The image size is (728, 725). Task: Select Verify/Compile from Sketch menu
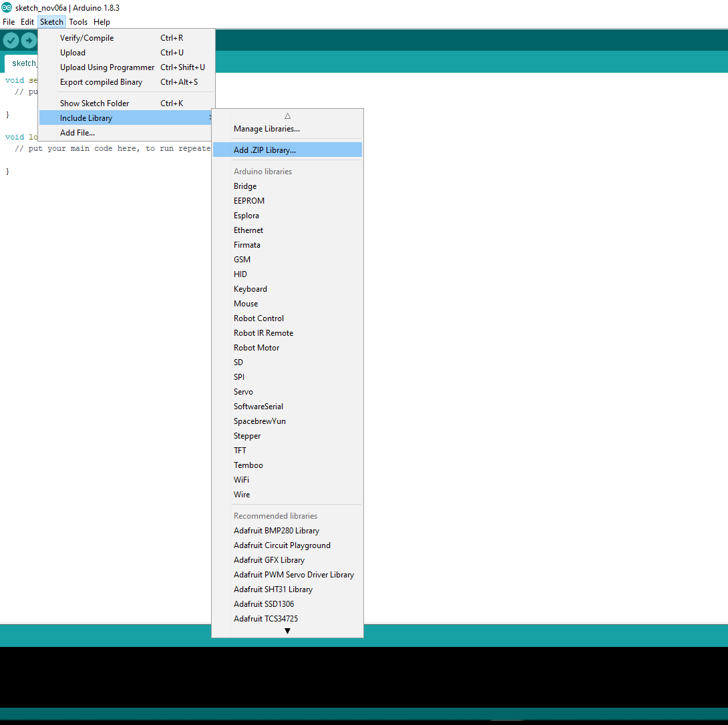point(87,38)
